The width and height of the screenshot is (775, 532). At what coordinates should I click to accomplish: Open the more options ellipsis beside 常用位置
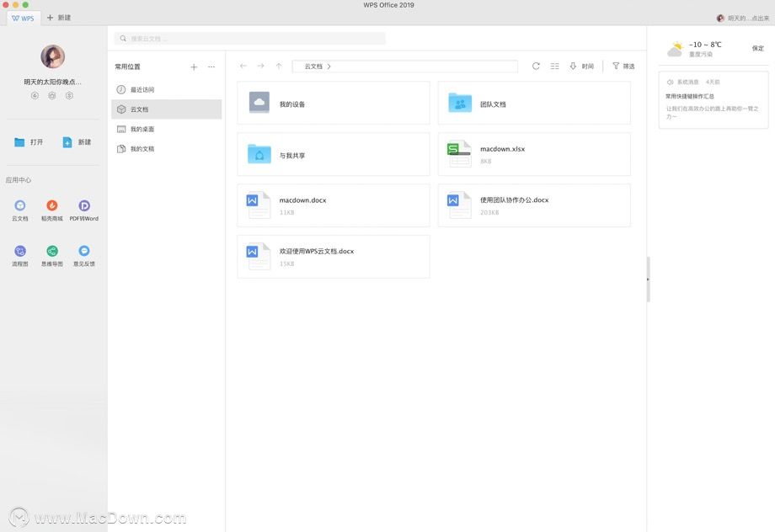[211, 66]
